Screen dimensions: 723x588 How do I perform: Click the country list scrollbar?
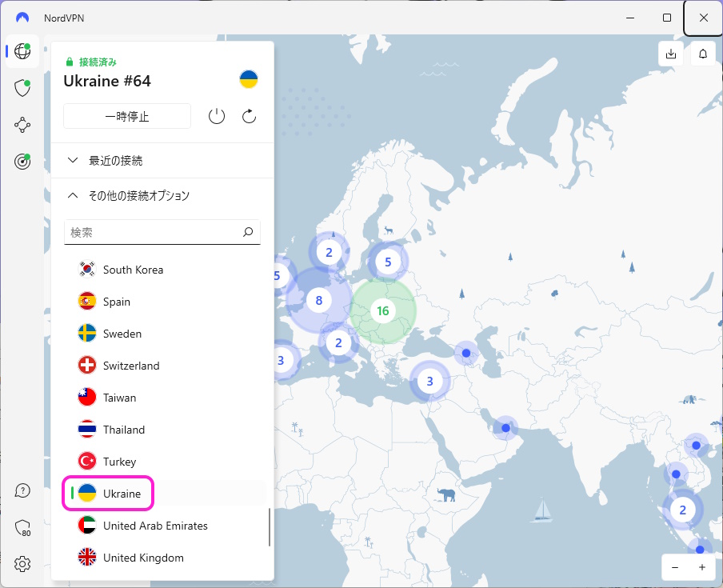[270, 527]
